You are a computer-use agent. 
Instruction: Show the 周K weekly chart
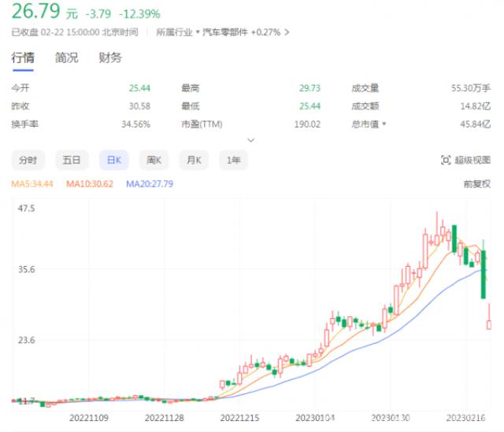coord(154,160)
